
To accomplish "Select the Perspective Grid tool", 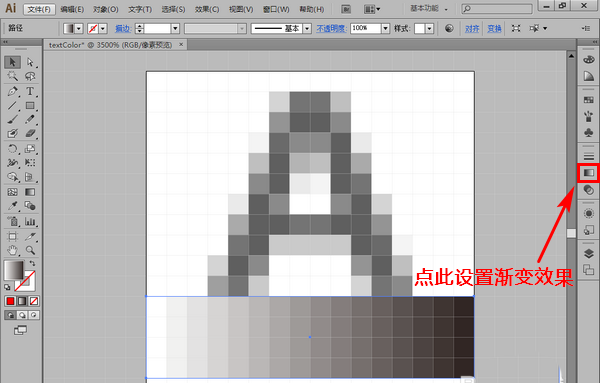I will pos(30,177).
